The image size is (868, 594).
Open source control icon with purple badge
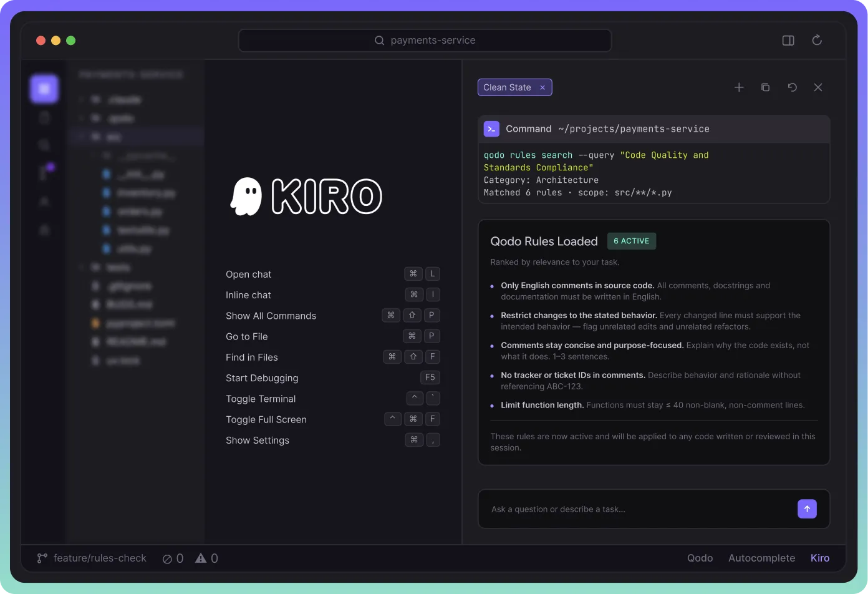click(45, 172)
